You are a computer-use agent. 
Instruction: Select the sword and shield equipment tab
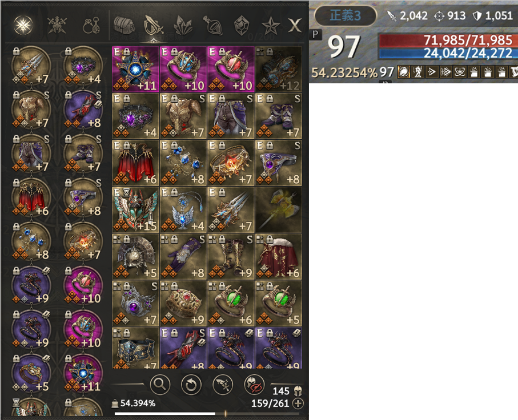(154, 26)
